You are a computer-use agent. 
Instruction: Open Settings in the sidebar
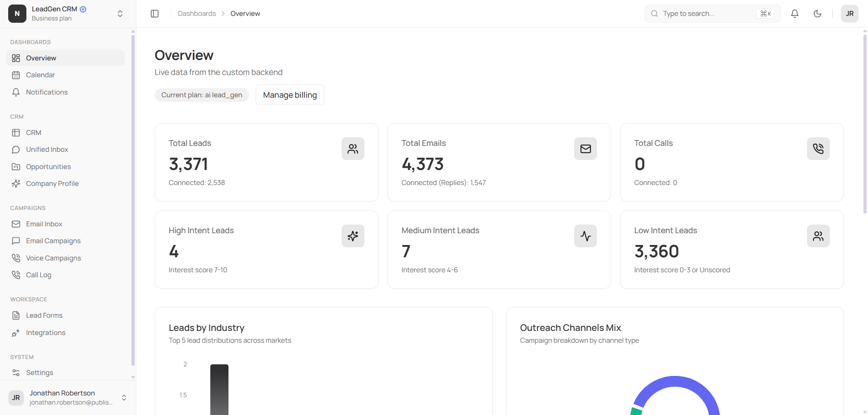(65, 373)
